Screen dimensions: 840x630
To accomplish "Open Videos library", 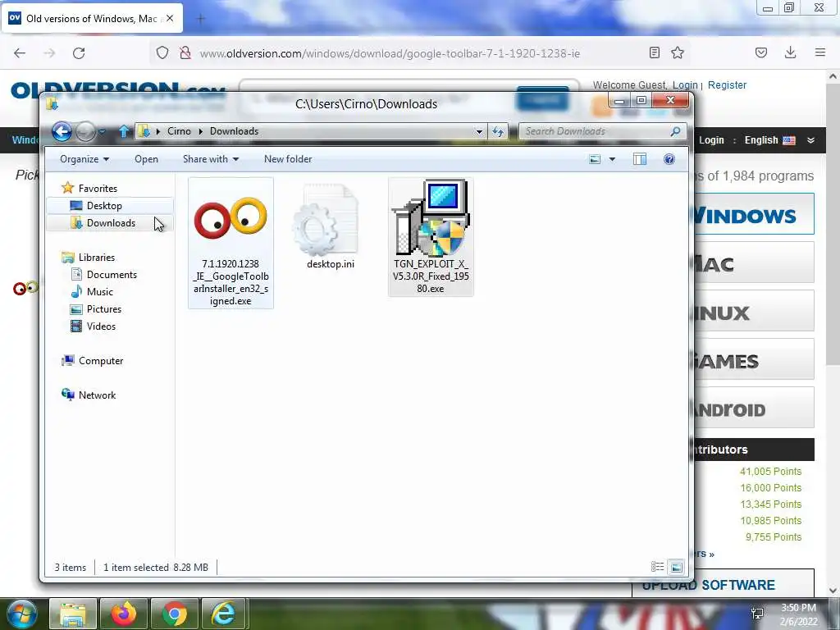I will coord(101,326).
